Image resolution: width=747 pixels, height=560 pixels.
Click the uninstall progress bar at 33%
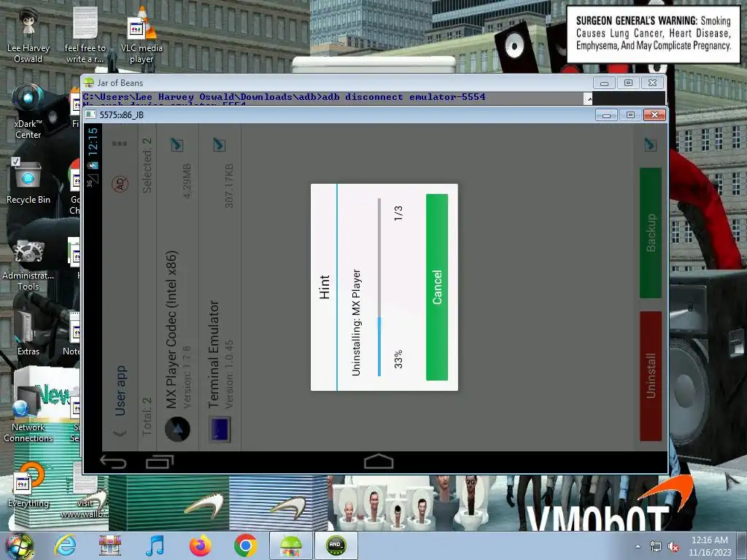[x=379, y=287]
